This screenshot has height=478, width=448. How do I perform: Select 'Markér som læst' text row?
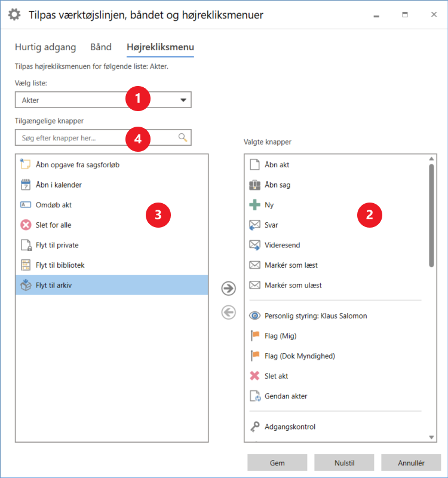tap(291, 265)
